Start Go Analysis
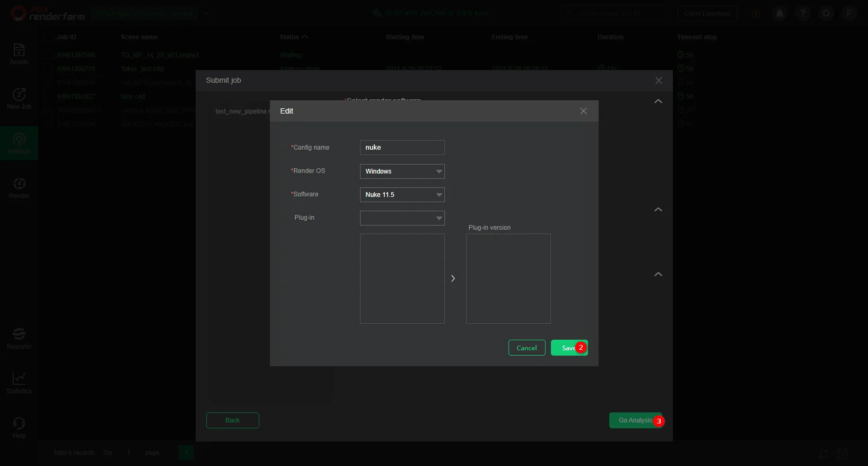The image size is (868, 466). (x=636, y=420)
